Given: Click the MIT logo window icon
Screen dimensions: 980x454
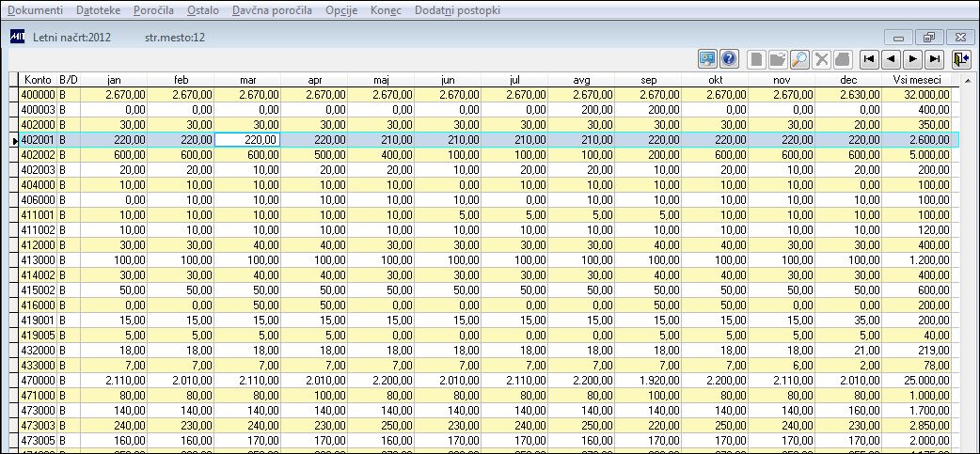Looking at the screenshot, I should click(18, 37).
